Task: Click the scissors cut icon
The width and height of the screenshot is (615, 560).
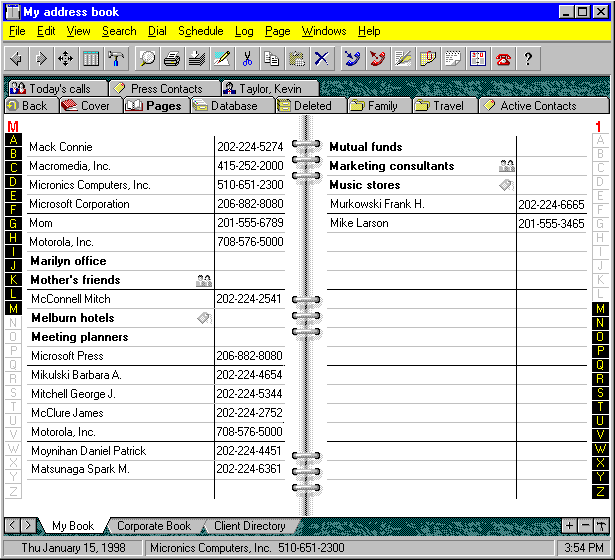Action: [x=247, y=59]
